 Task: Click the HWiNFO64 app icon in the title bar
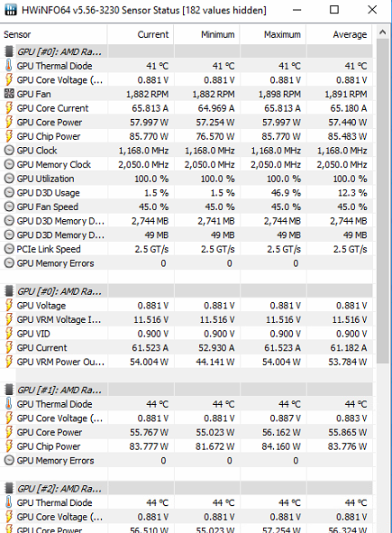[x=11, y=10]
